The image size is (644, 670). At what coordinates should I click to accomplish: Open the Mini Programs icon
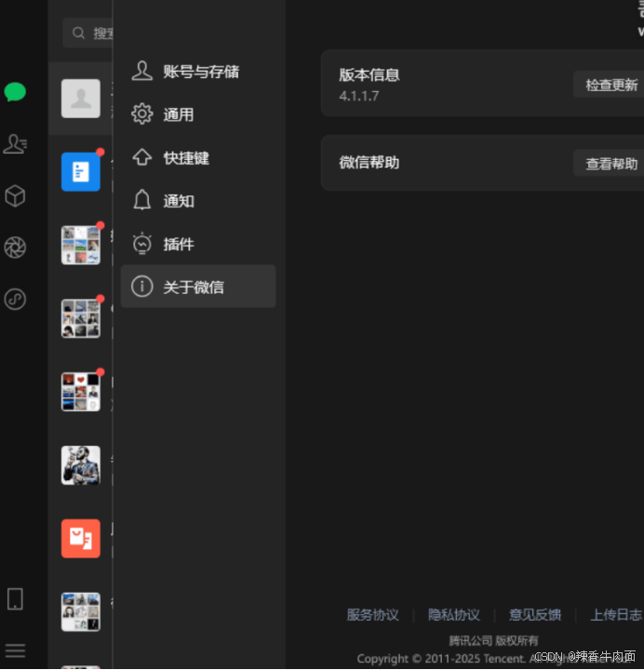[15, 299]
